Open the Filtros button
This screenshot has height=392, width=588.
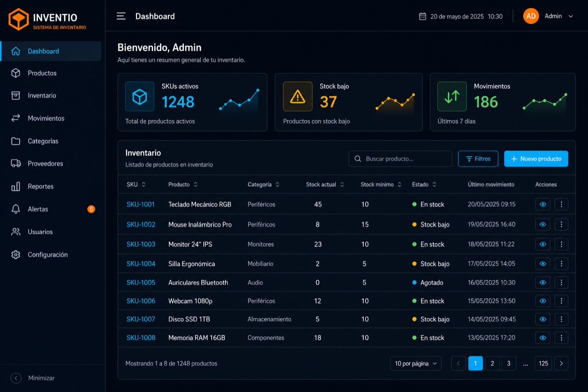coord(478,159)
